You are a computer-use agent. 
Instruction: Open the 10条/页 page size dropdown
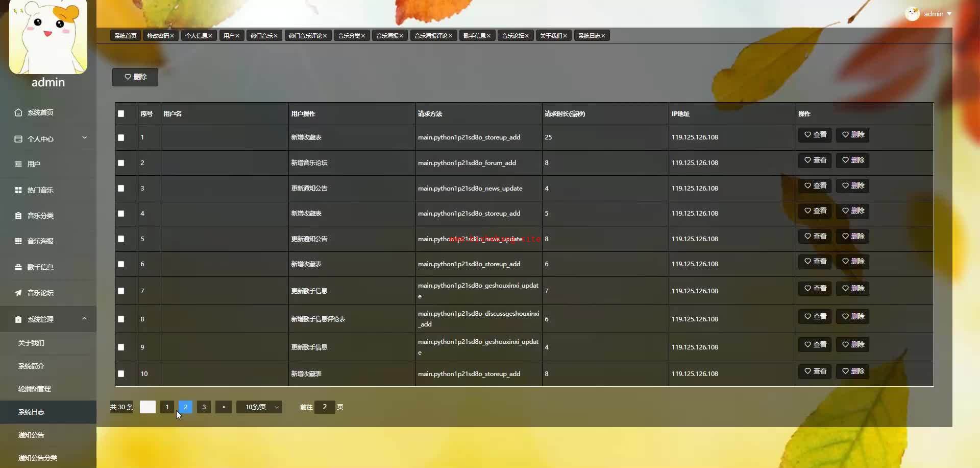pyautogui.click(x=259, y=407)
